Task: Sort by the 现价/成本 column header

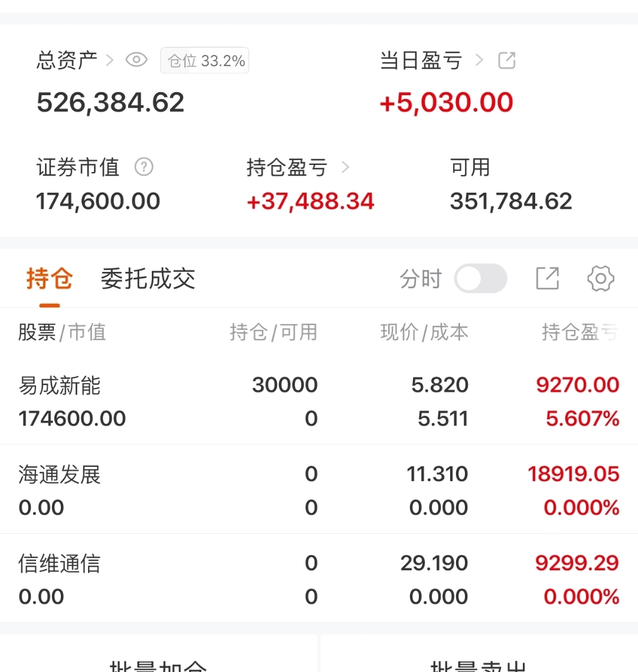Action: point(424,332)
